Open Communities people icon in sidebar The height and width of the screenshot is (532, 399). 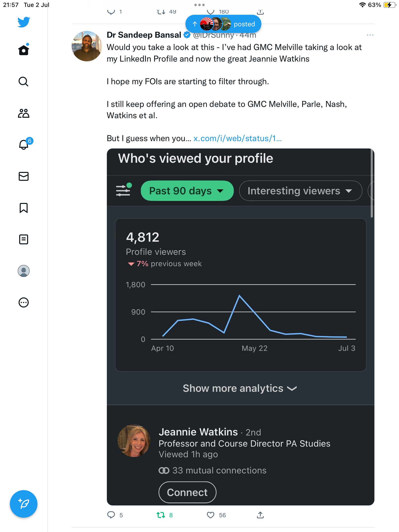24,113
